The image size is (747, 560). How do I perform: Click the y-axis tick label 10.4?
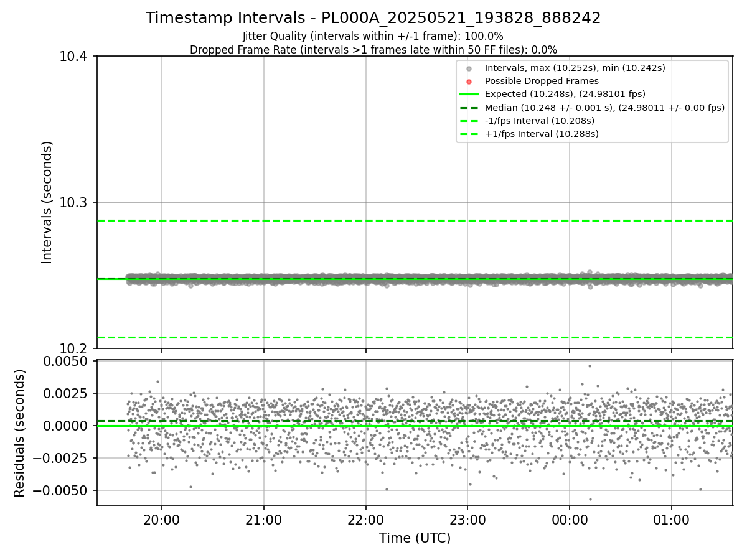(x=75, y=57)
